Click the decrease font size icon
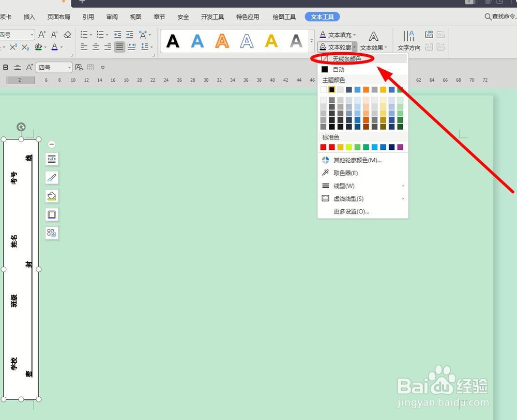 click(x=54, y=35)
